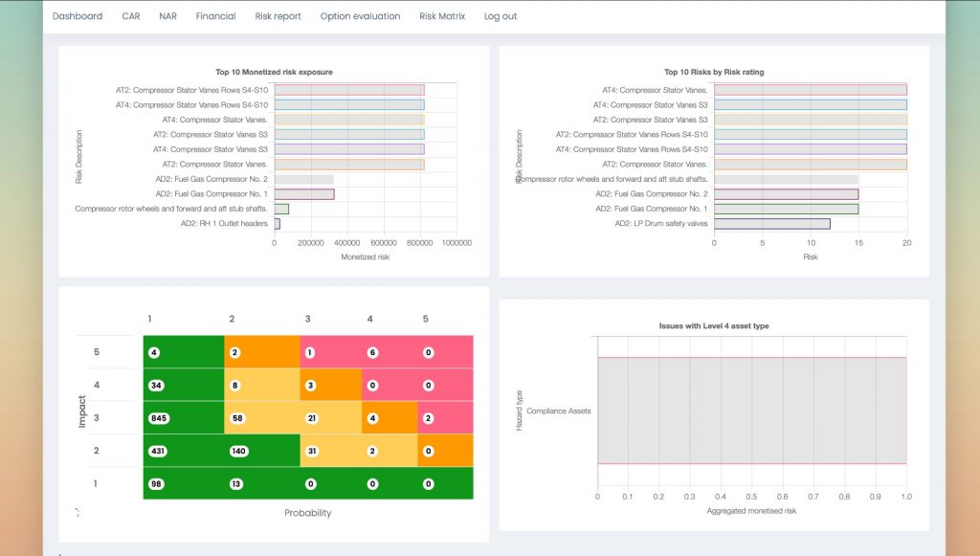Select the 98 count badge in bottom row
Viewport: 980px width, 556px height.
coord(156,483)
